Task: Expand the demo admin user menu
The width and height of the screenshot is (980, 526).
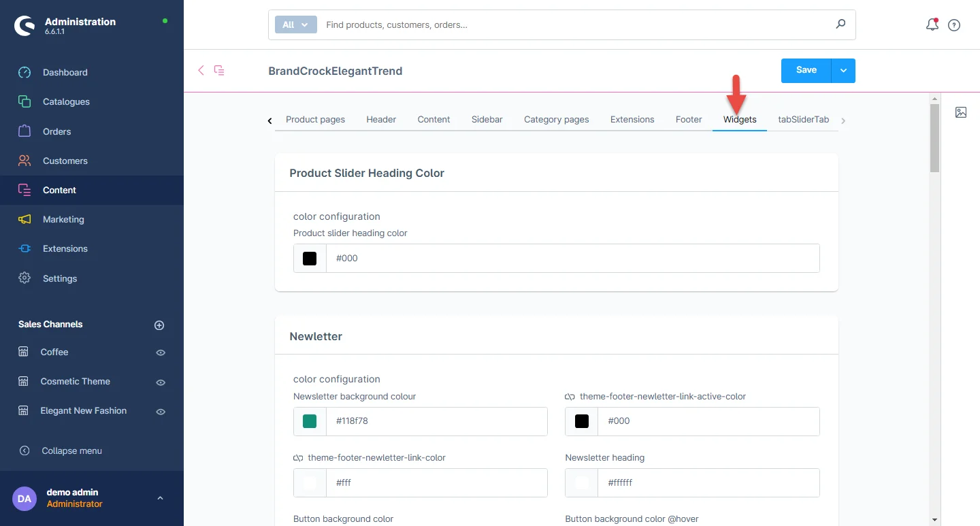Action: [x=160, y=498]
